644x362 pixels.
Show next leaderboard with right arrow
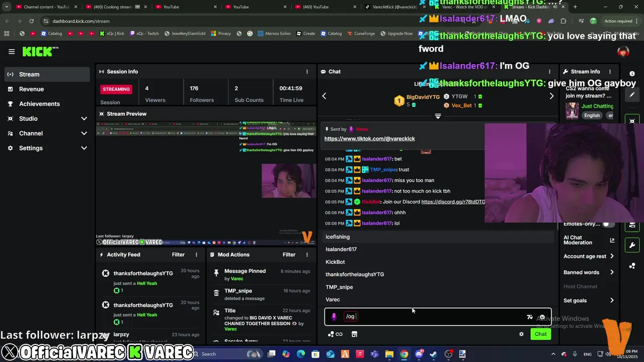coord(551,96)
